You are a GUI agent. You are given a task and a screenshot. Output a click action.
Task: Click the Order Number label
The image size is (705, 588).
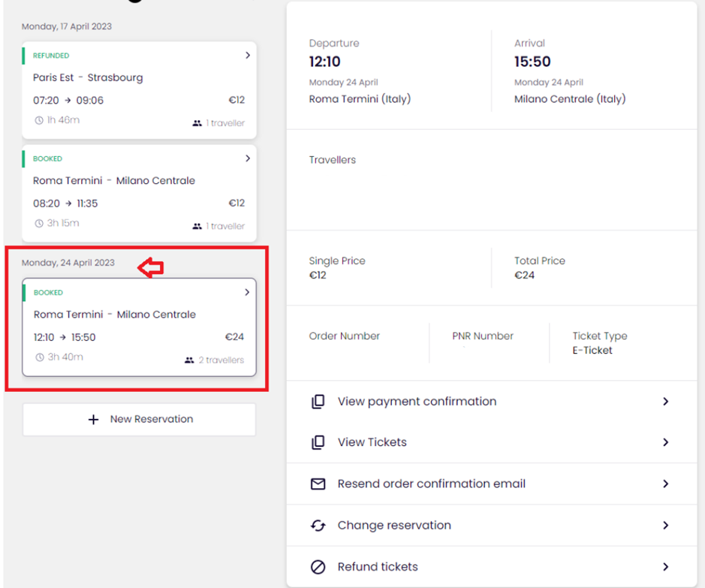345,336
